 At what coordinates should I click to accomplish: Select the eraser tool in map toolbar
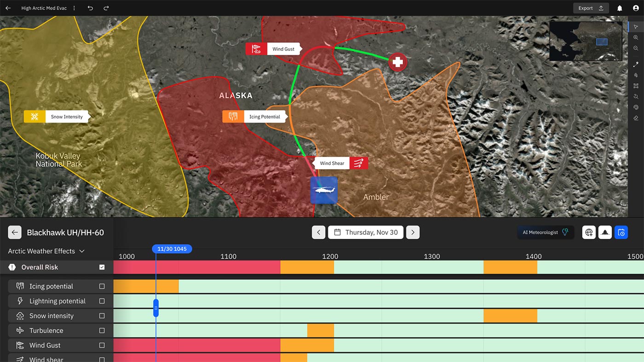(x=636, y=118)
